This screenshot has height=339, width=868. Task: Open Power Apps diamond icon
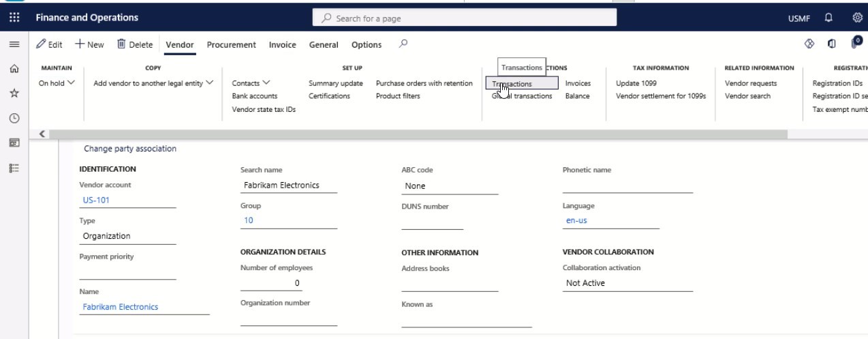pyautogui.click(x=809, y=44)
